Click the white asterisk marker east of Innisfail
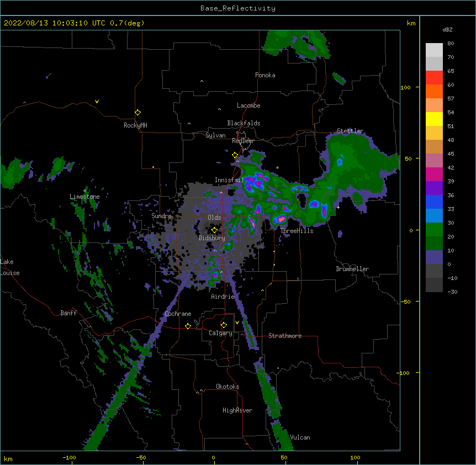 click(x=277, y=168)
